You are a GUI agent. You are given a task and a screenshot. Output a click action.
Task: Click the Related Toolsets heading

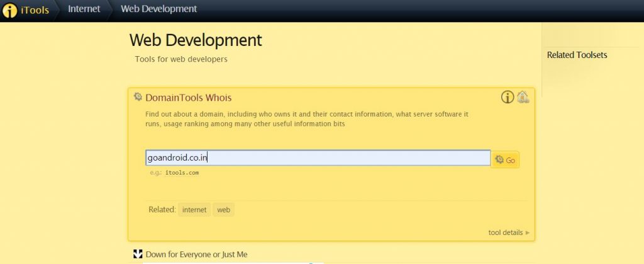(x=577, y=55)
